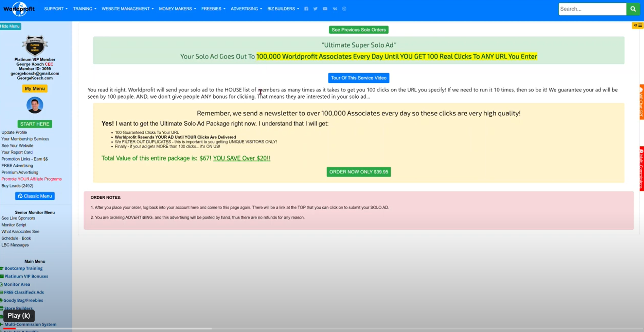
Task: Open Multi-Commission System menu item
Action: tap(30, 325)
